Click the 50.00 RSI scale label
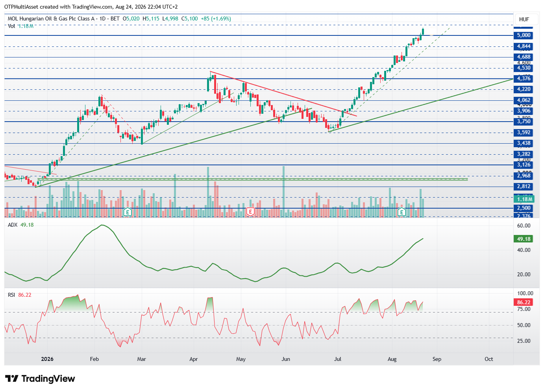This screenshot has width=544, height=392. [x=524, y=325]
